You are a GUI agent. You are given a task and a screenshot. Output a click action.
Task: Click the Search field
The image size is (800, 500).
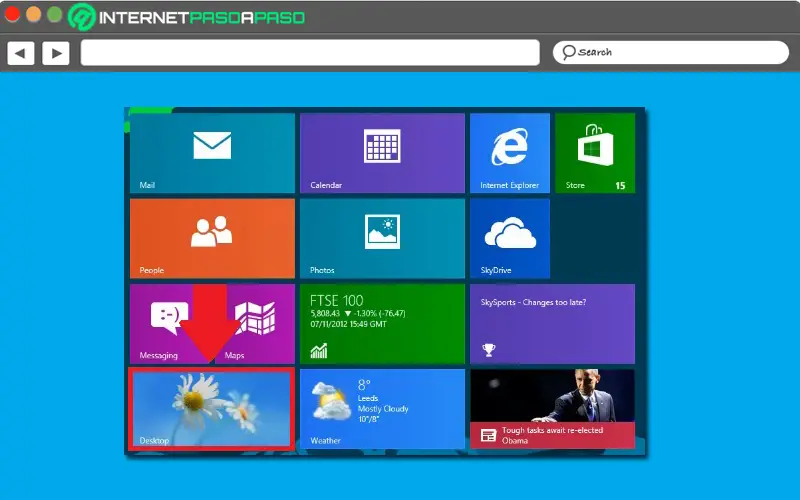pyautogui.click(x=670, y=53)
